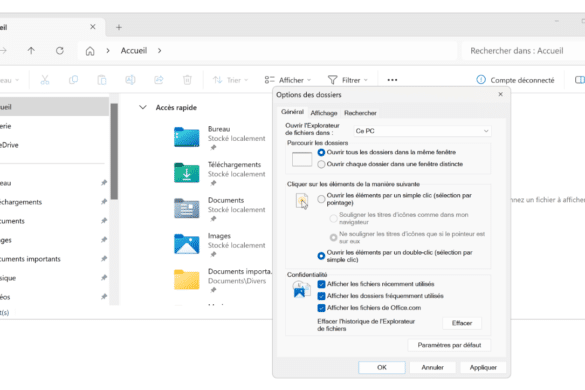Switch to the Affichage tab
The image size is (585, 390).
point(324,113)
